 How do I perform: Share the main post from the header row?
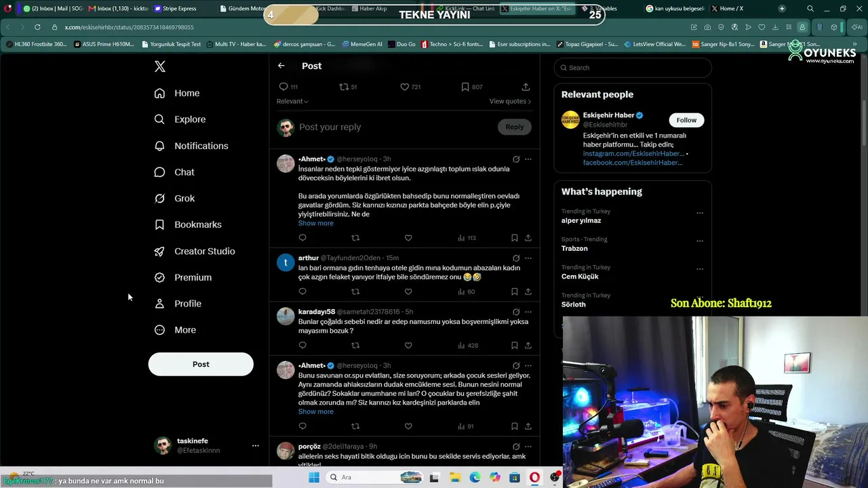[526, 87]
